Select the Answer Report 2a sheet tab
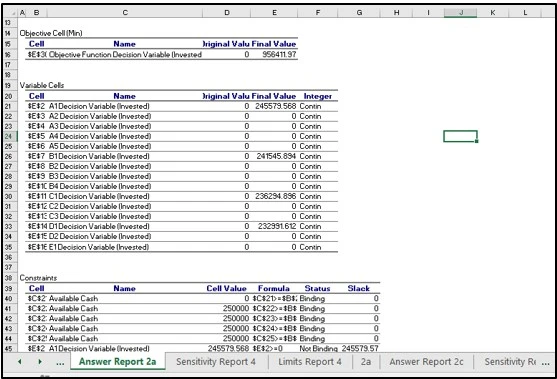The width and height of the screenshot is (557, 379). click(x=118, y=361)
